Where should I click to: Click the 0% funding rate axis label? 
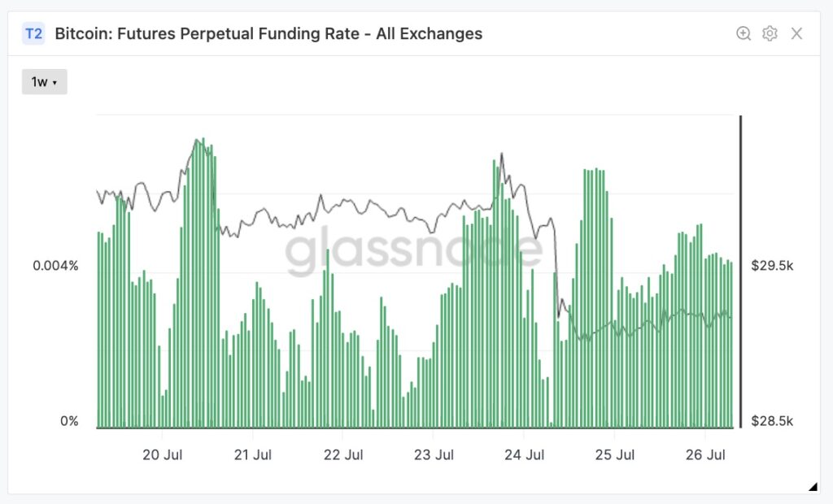click(x=69, y=421)
